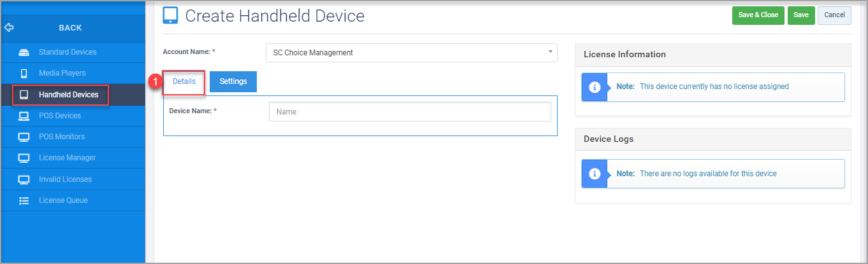The width and height of the screenshot is (868, 264).
Task: Click the POS Devices laptop icon
Action: (x=24, y=116)
